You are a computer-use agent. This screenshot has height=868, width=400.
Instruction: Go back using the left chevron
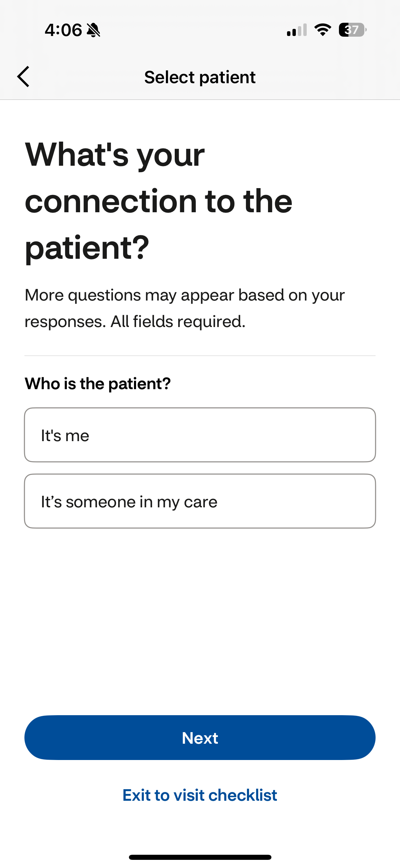(x=23, y=77)
